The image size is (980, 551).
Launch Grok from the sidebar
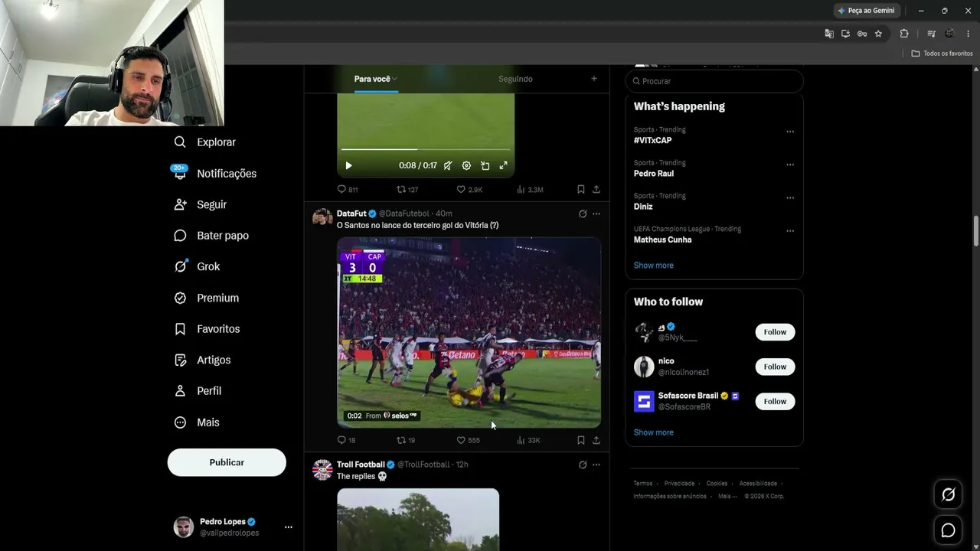(197, 267)
